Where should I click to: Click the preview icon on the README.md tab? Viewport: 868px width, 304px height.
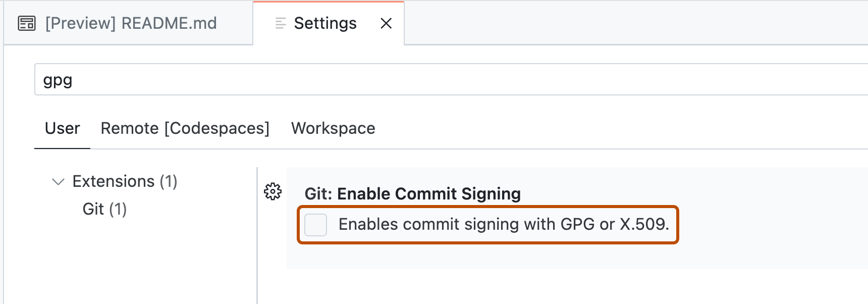click(28, 23)
